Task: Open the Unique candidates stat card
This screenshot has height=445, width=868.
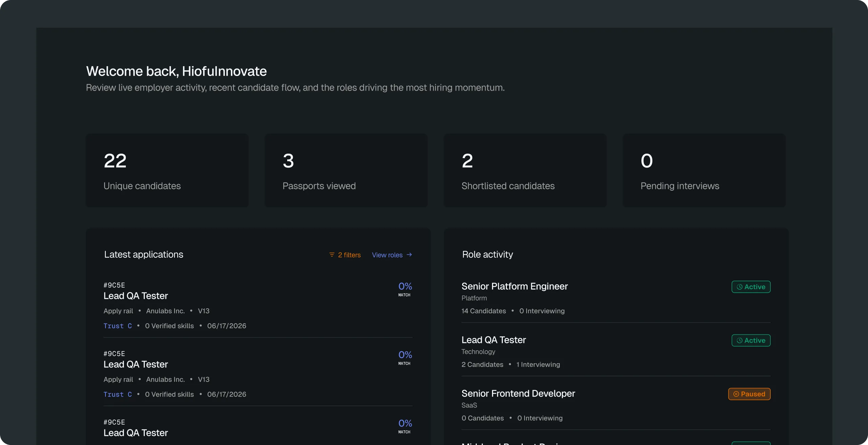Action: tap(167, 170)
